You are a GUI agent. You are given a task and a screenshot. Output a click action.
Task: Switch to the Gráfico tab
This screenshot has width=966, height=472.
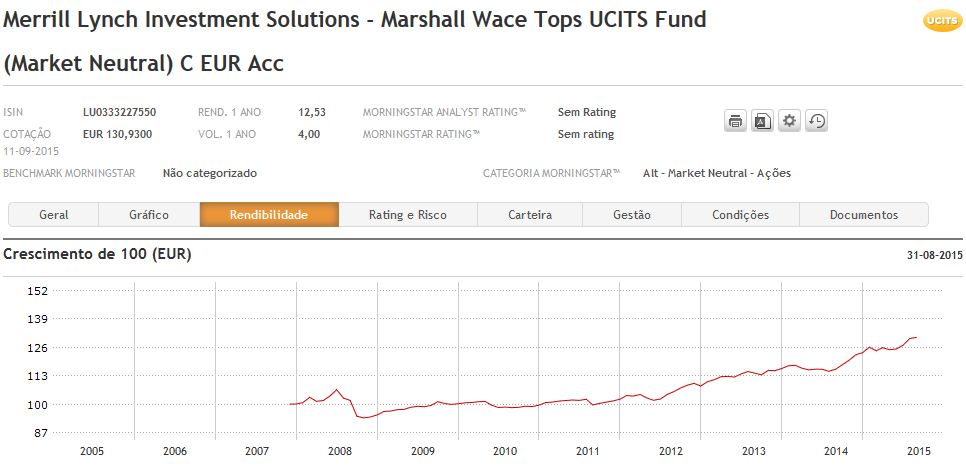pos(149,215)
